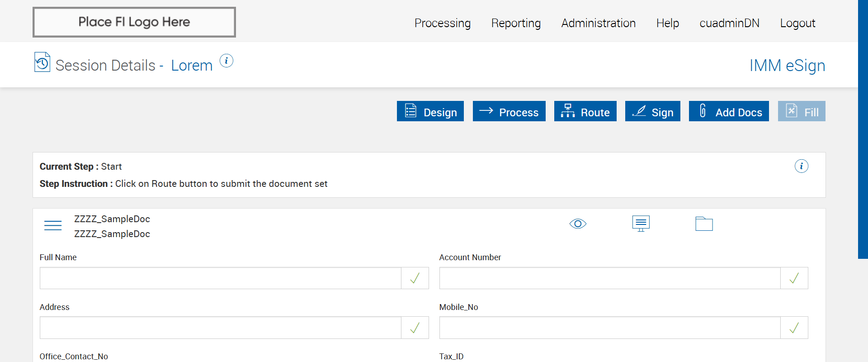This screenshot has width=868, height=362.
Task: Click the info icon in Current Step panel
Action: point(801,166)
